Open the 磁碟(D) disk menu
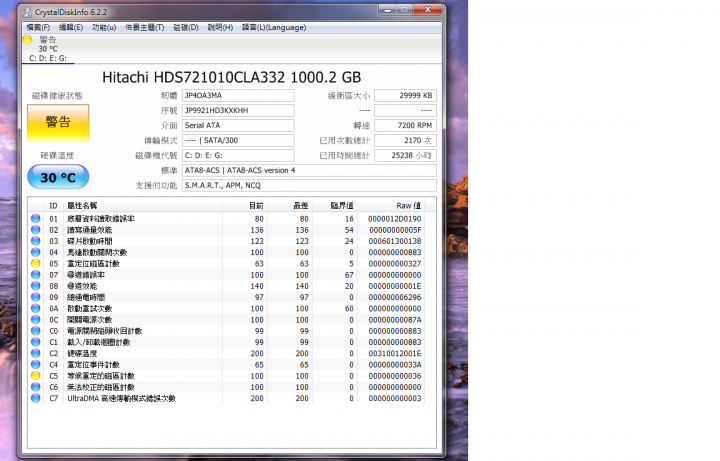 tap(186, 28)
